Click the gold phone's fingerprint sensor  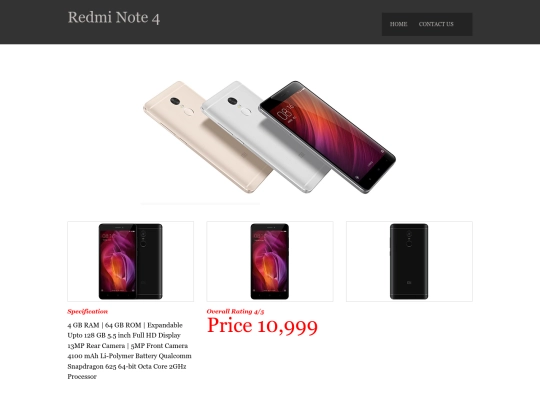point(188,112)
